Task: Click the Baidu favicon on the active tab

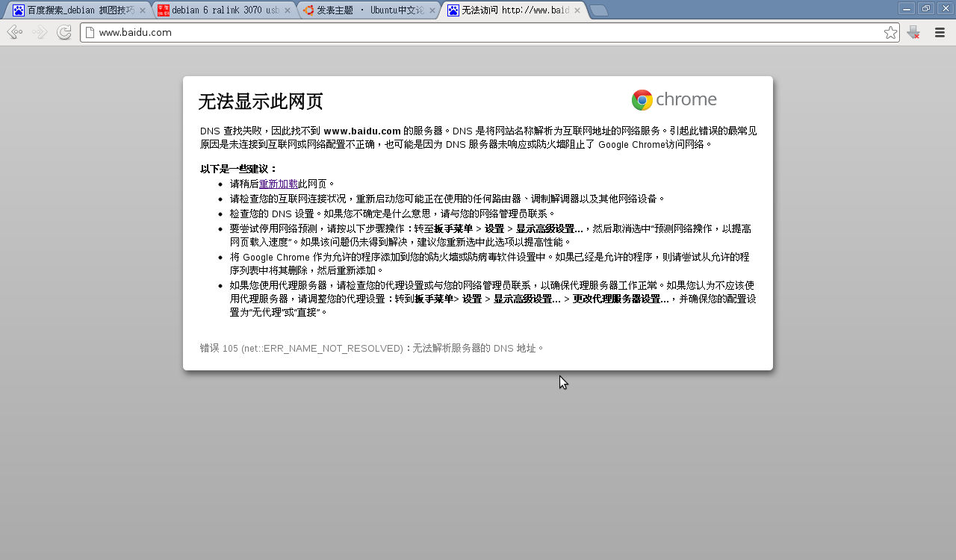Action: click(x=453, y=10)
